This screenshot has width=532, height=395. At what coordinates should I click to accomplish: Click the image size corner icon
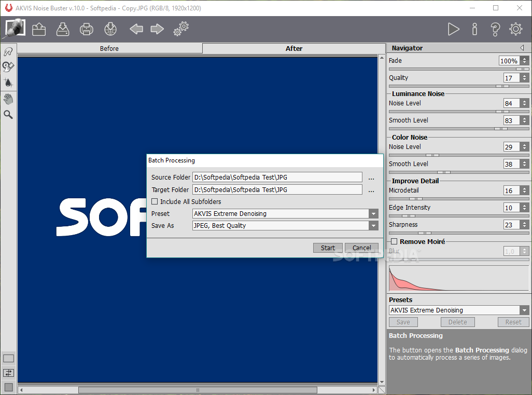[382, 390]
